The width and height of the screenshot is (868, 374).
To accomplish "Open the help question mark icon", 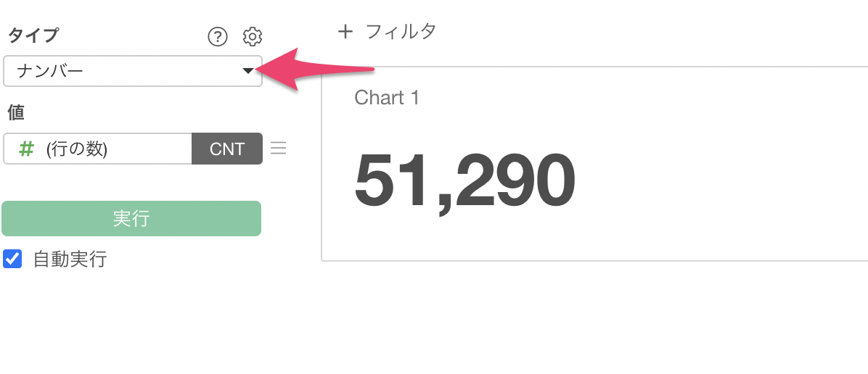I will (217, 36).
